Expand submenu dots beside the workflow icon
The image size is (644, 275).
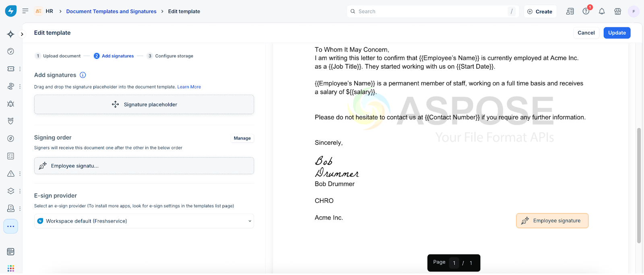coord(20,86)
